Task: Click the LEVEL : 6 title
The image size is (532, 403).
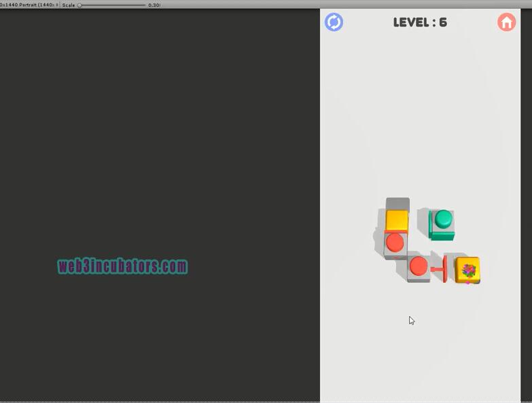Action: click(x=420, y=22)
